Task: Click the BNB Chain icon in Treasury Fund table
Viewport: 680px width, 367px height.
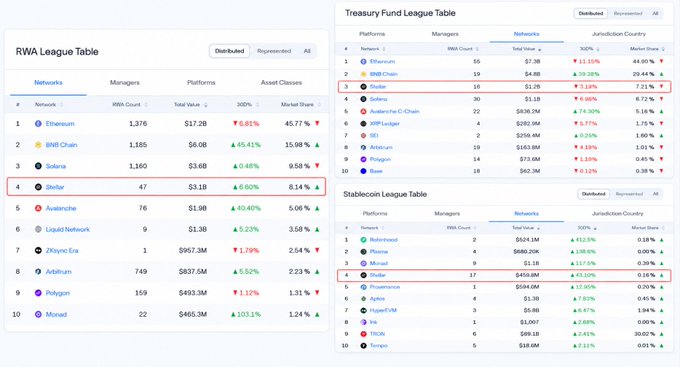Action: pos(363,74)
